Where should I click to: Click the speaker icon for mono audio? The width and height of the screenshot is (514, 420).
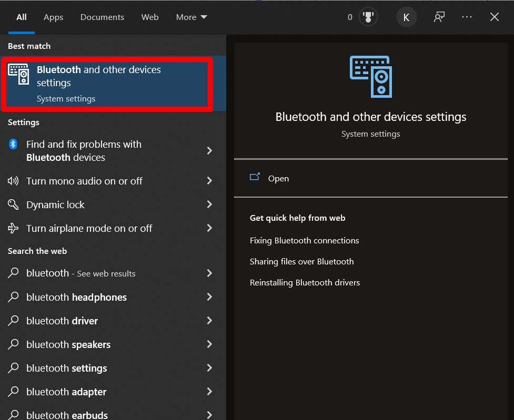click(13, 181)
